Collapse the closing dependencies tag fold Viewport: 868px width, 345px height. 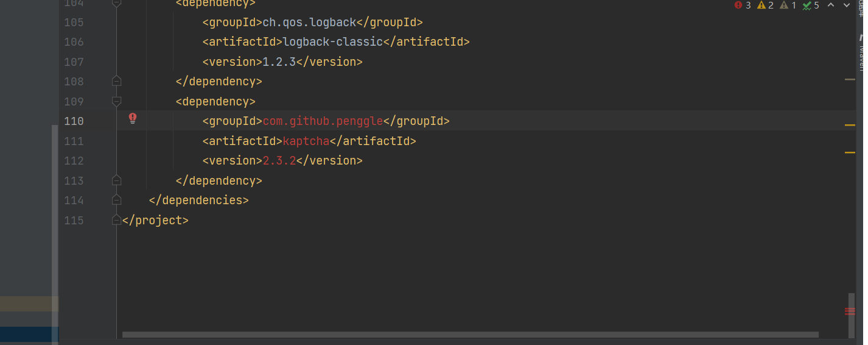117,200
